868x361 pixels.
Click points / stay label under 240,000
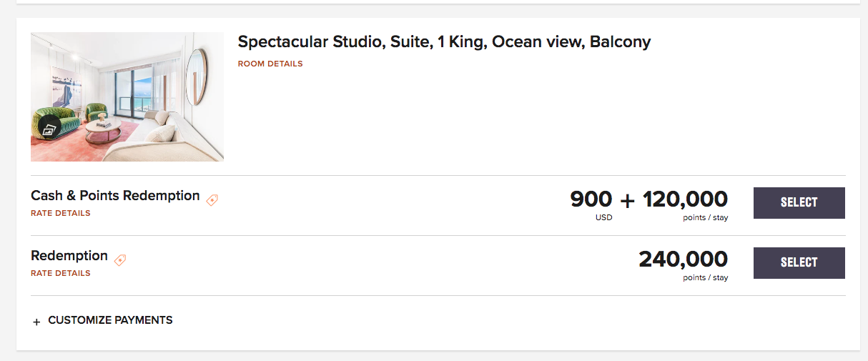click(705, 277)
